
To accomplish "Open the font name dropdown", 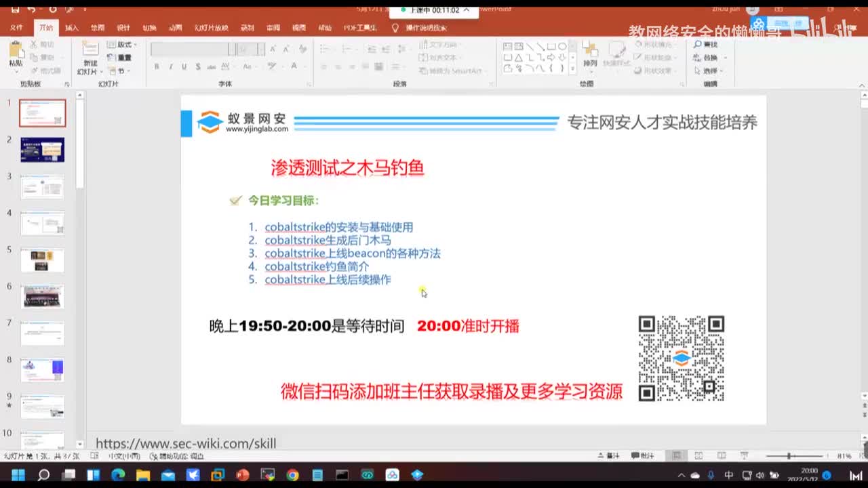I will point(232,49).
